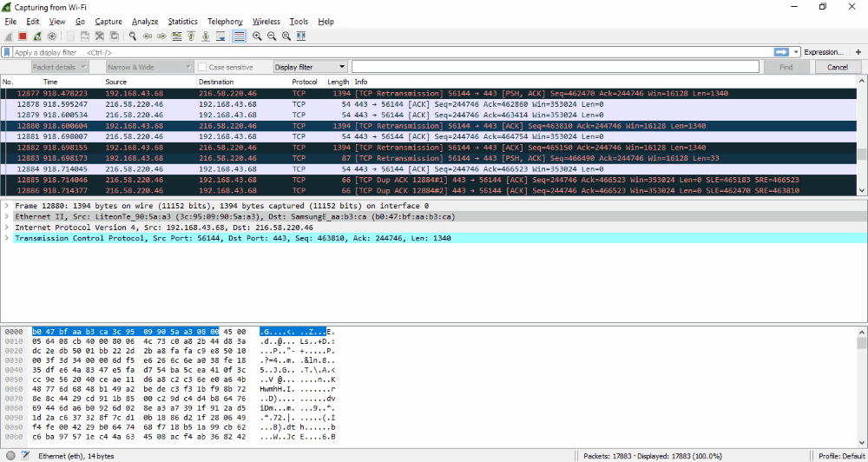Open the Wireless menu

266,22
